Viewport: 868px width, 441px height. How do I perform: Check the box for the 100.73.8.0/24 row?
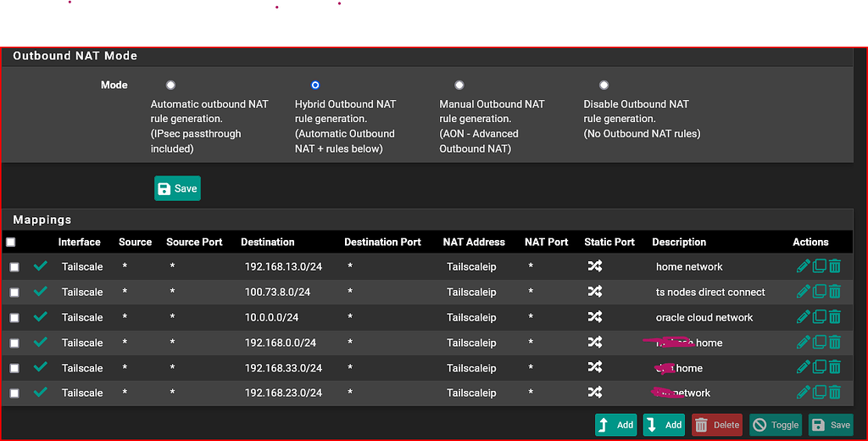(14, 293)
